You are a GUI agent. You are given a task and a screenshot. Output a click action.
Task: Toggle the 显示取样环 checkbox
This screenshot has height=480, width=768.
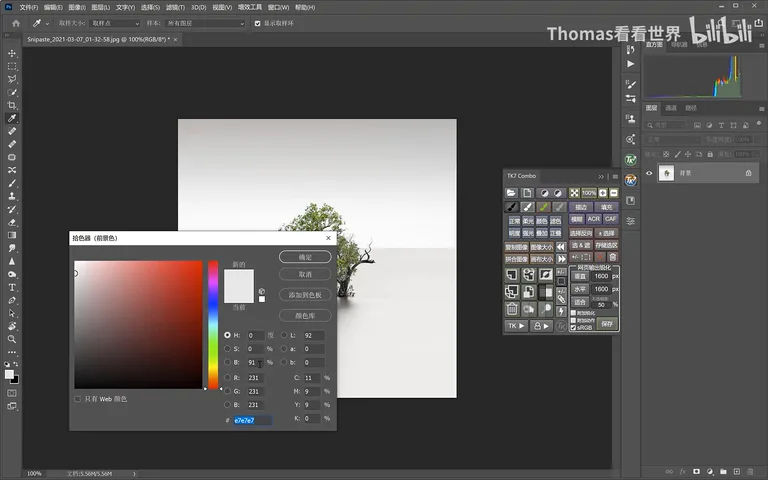[x=258, y=23]
